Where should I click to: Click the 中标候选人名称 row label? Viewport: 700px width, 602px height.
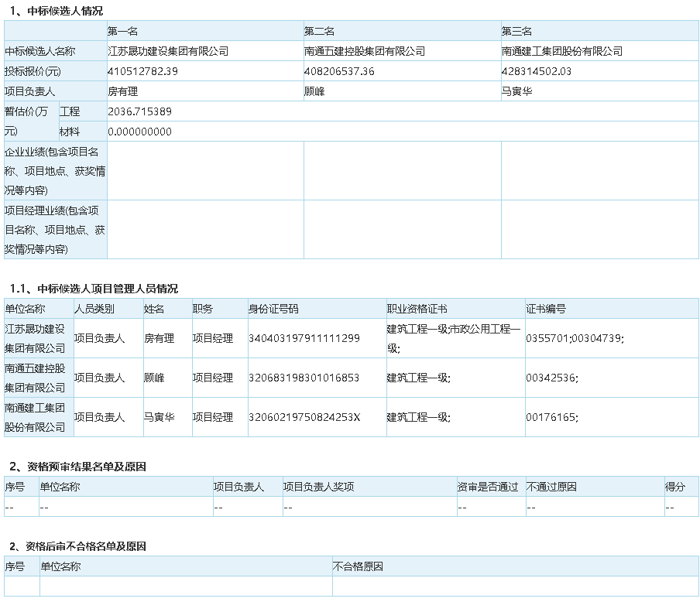pyautogui.click(x=40, y=51)
